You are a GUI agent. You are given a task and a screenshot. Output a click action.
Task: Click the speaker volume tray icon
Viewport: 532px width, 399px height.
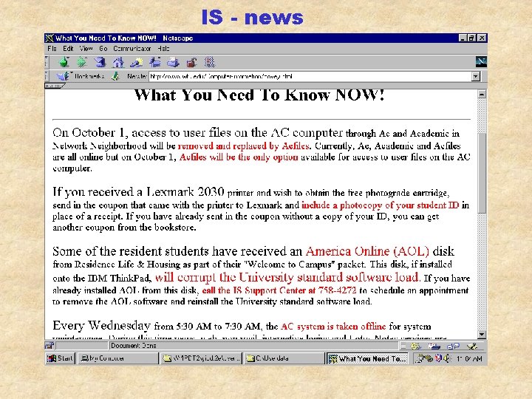447,358
